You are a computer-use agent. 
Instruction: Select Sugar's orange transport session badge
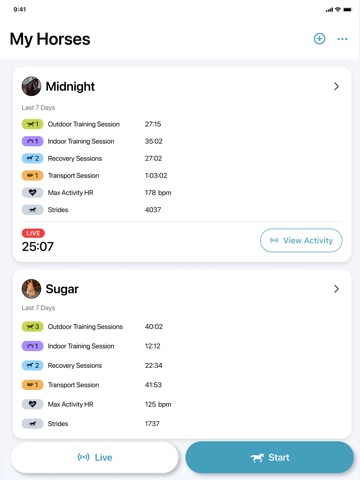(32, 385)
